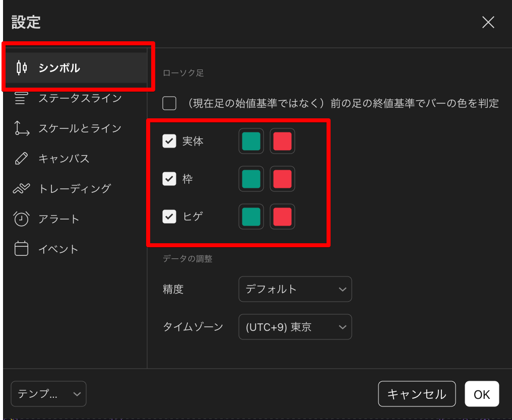Image resolution: width=512 pixels, height=420 pixels.
Task: Open the トレーディング settings tab
Action: [75, 189]
